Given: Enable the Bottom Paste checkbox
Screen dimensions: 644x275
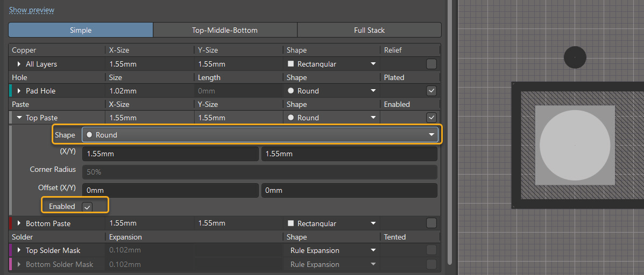Looking at the screenshot, I should [431, 223].
